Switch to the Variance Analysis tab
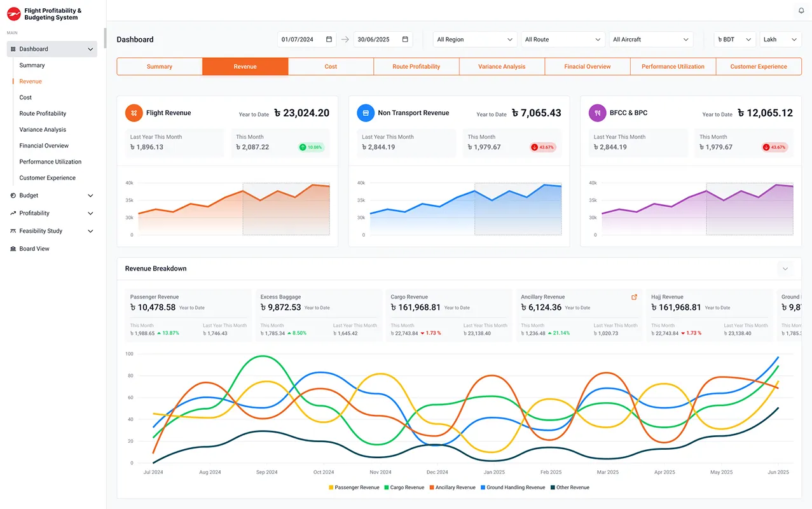This screenshot has height=509, width=812. point(502,67)
